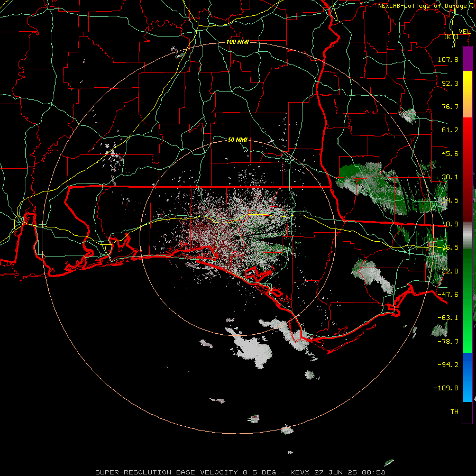Click the -63.1 legend value
The height and width of the screenshot is (476, 476).
coord(448,318)
